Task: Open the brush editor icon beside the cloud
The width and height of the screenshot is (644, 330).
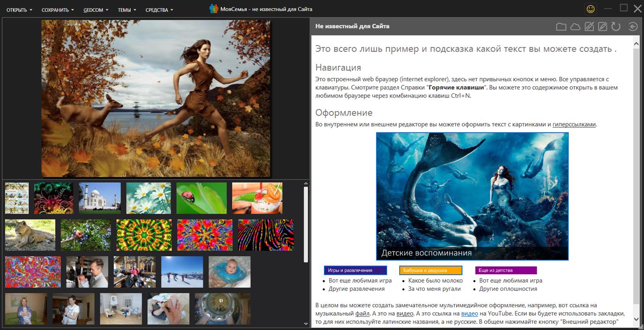Action: pos(589,27)
